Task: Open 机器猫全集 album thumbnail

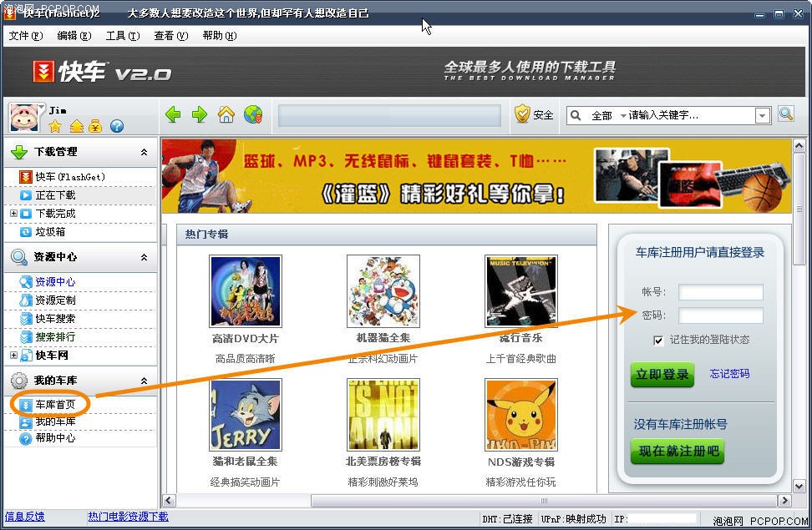Action: (x=383, y=291)
